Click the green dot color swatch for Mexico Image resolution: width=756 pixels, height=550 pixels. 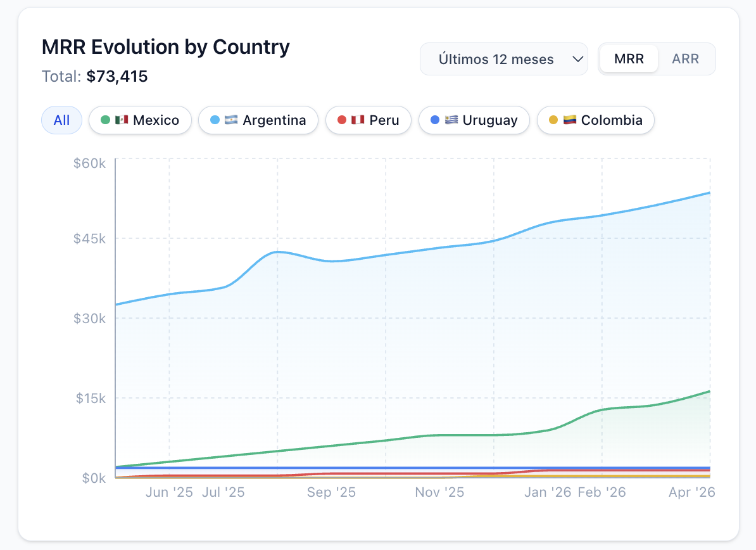[x=105, y=120]
